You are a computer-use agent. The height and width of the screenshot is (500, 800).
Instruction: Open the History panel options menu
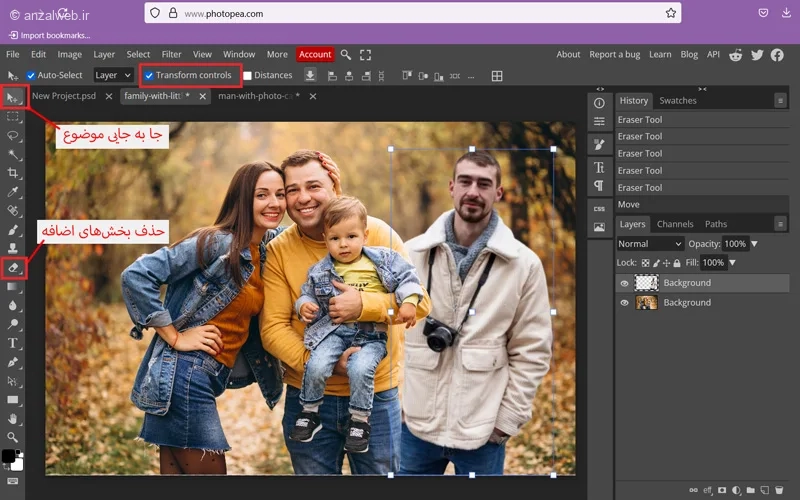pos(780,101)
